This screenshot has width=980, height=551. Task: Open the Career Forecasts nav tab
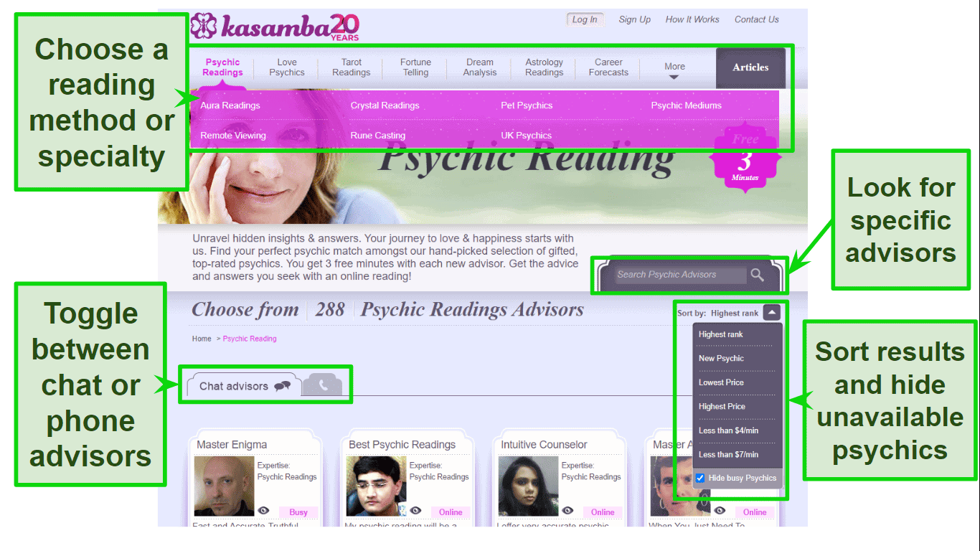pos(608,67)
